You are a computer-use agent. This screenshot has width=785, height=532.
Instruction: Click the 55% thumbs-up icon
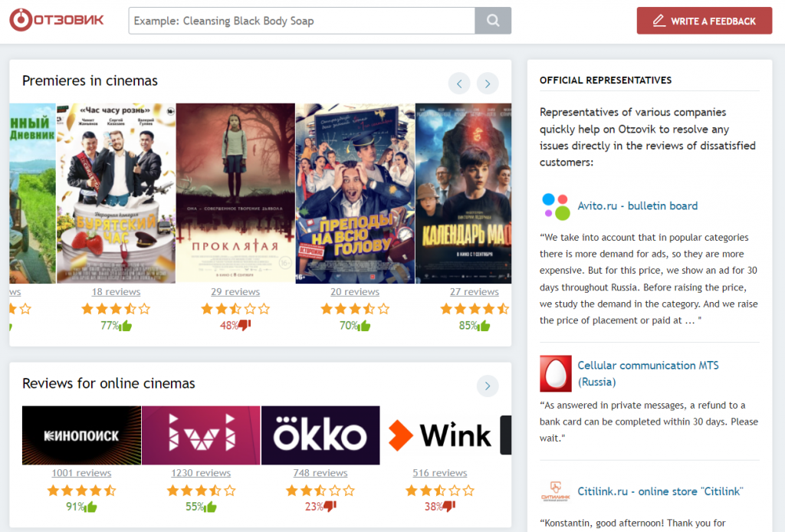point(212,507)
